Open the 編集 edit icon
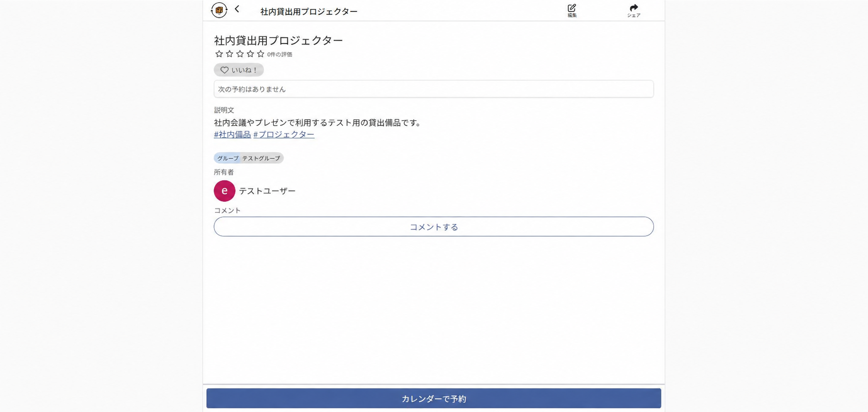The image size is (868, 412). [572, 10]
